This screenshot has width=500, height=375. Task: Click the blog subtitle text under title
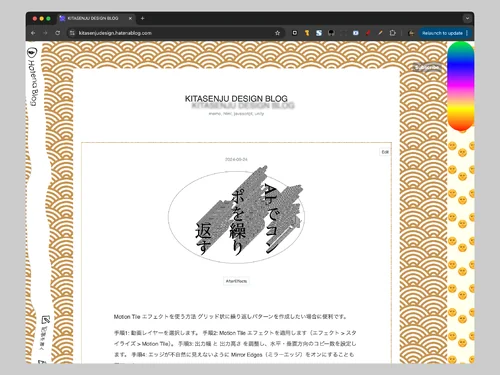coord(236,114)
